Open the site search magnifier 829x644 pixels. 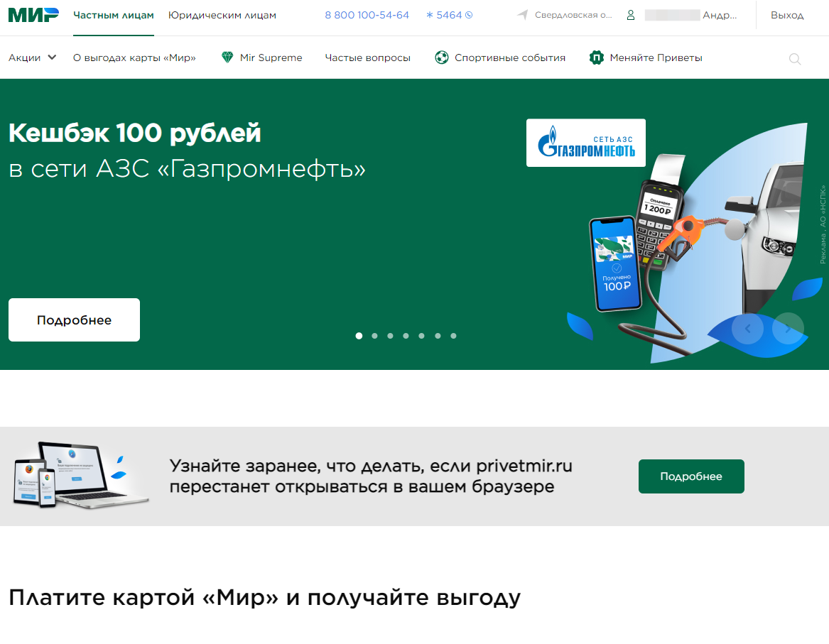(793, 59)
